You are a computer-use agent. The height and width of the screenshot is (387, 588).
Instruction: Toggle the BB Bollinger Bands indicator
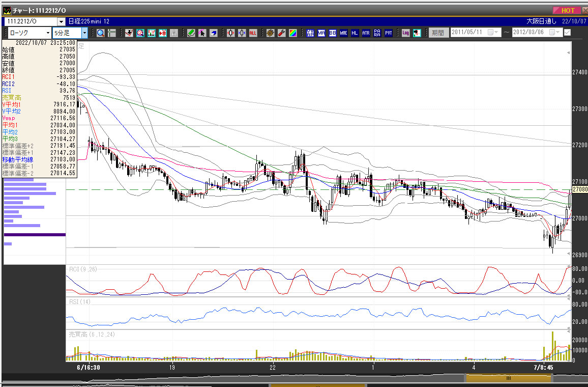(x=333, y=33)
